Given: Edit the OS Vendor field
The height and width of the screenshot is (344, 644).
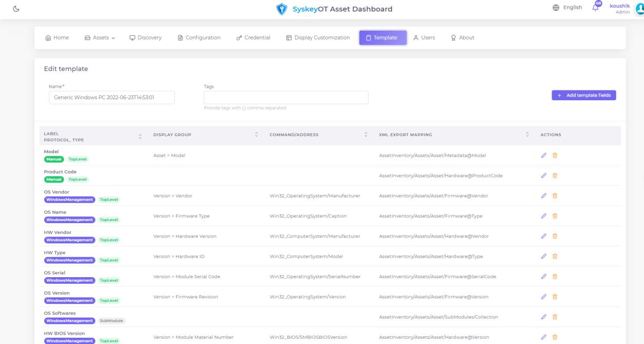Looking at the screenshot, I should pyautogui.click(x=544, y=195).
